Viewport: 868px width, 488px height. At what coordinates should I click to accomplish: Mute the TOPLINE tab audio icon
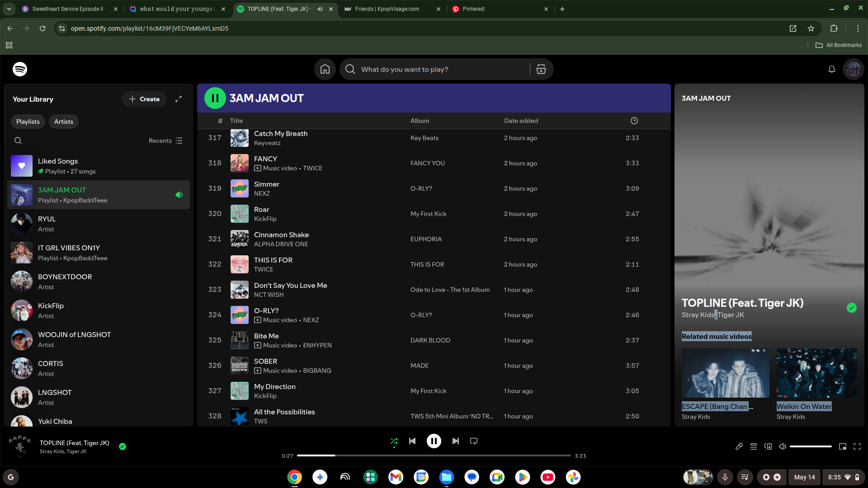pos(320,9)
